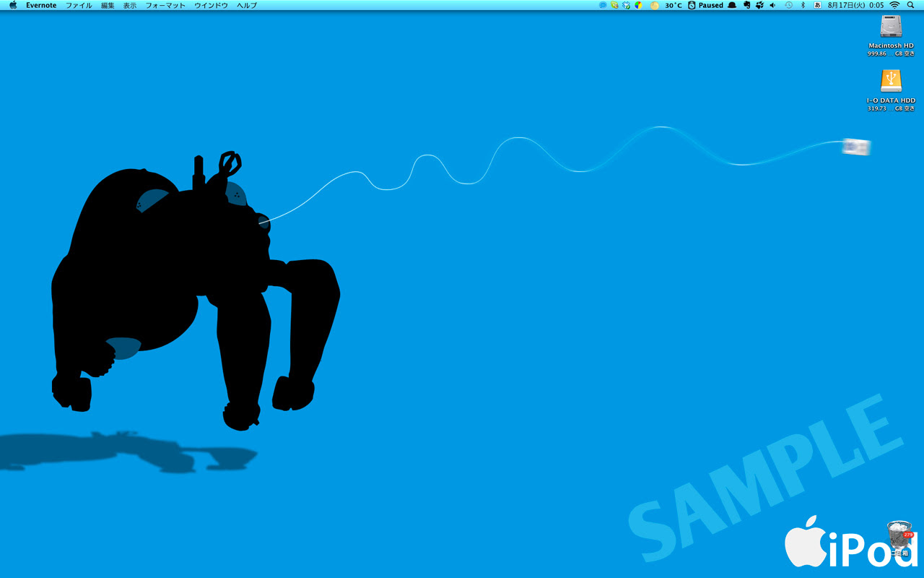Image resolution: width=924 pixels, height=578 pixels.
Task: Click the Paused status menu item
Action: [706, 5]
